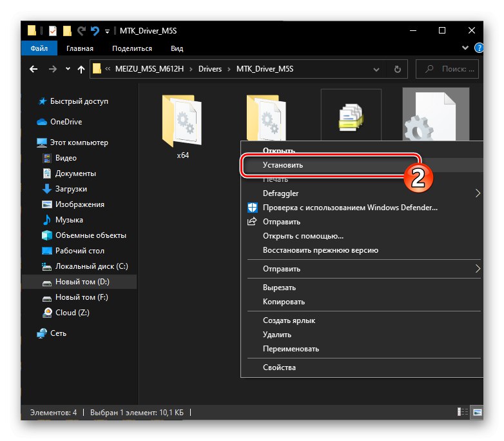The height and width of the screenshot is (441, 504).
Task: Open the Поделиться ribbon tab
Action: point(131,48)
